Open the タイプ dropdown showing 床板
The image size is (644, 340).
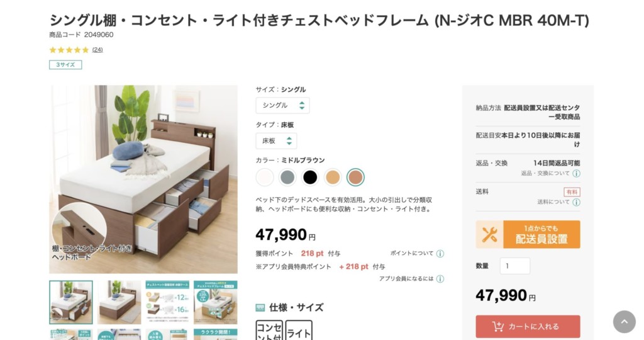click(276, 141)
